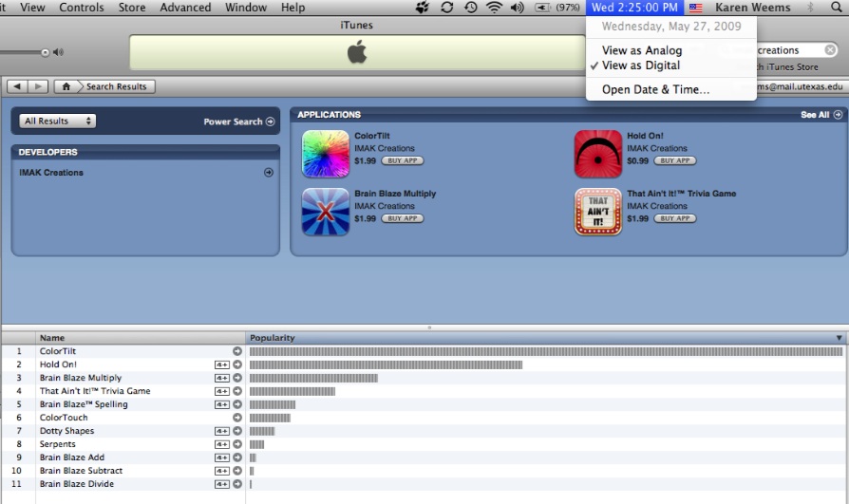Click the arrow icon in ColorTilt list row
Viewport: 849px width, 504px height.
[x=237, y=351]
